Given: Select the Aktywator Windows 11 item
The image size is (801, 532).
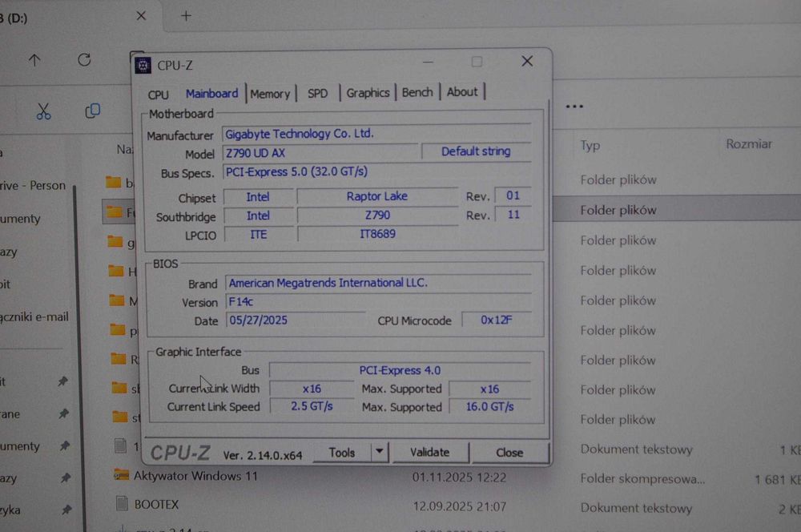Looking at the screenshot, I should (195, 476).
